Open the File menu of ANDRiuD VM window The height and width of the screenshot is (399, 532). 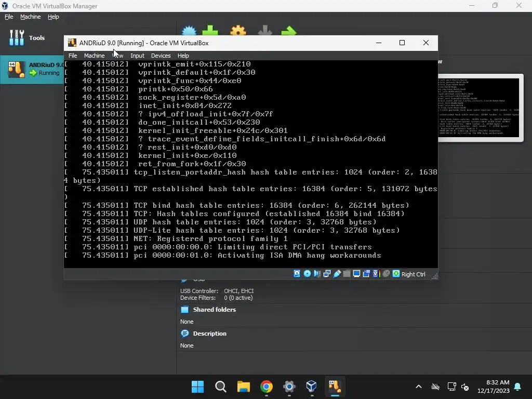coord(73,56)
